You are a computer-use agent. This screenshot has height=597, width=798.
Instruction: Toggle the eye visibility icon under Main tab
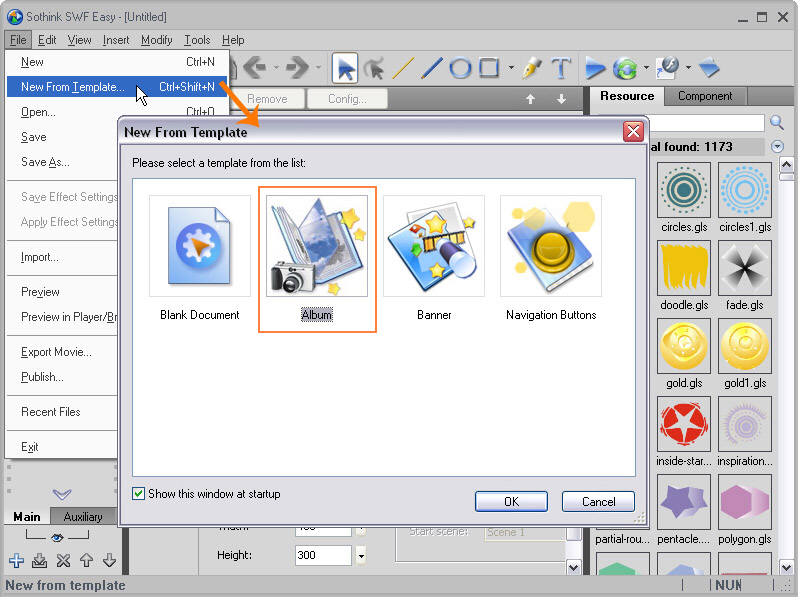coord(57,537)
